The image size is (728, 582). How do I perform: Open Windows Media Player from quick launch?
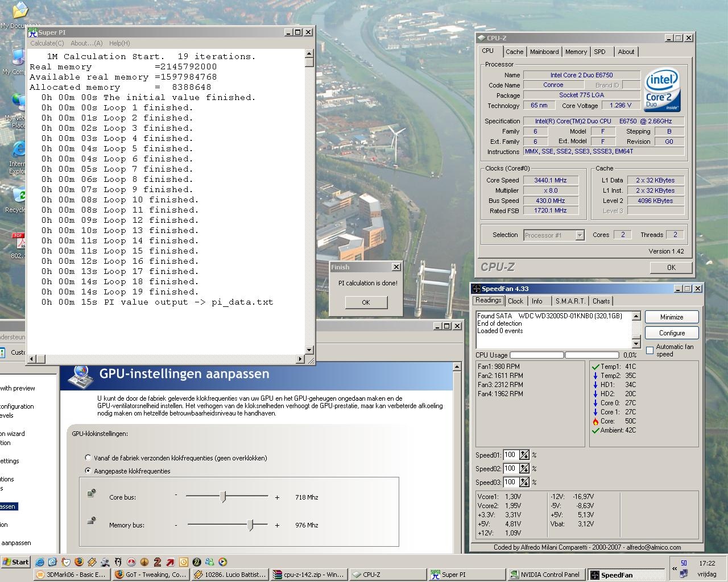click(x=223, y=562)
